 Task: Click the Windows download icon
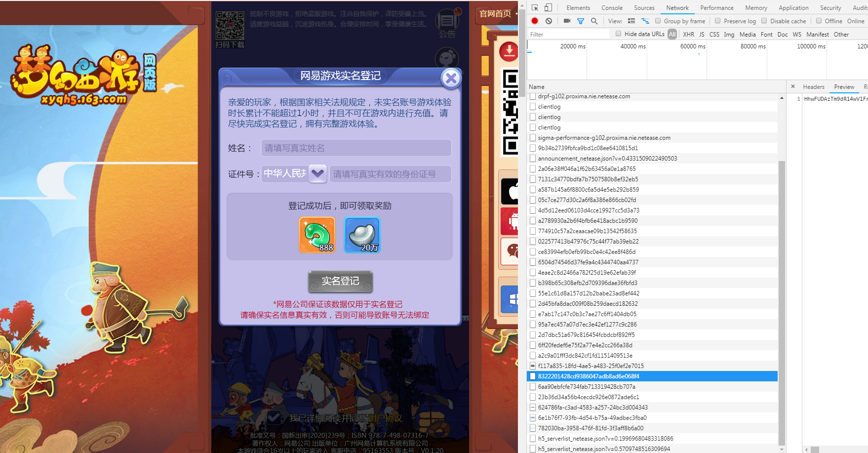point(510,299)
